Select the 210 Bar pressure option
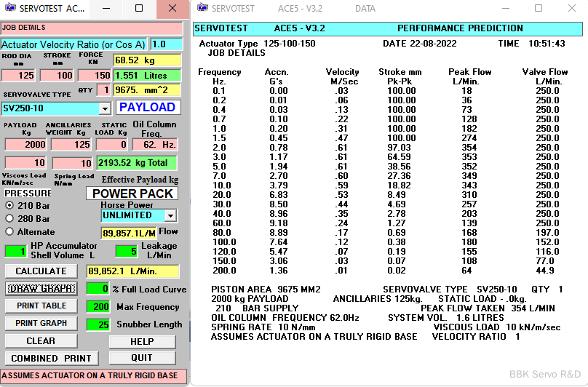The width and height of the screenshot is (588, 387). point(10,205)
